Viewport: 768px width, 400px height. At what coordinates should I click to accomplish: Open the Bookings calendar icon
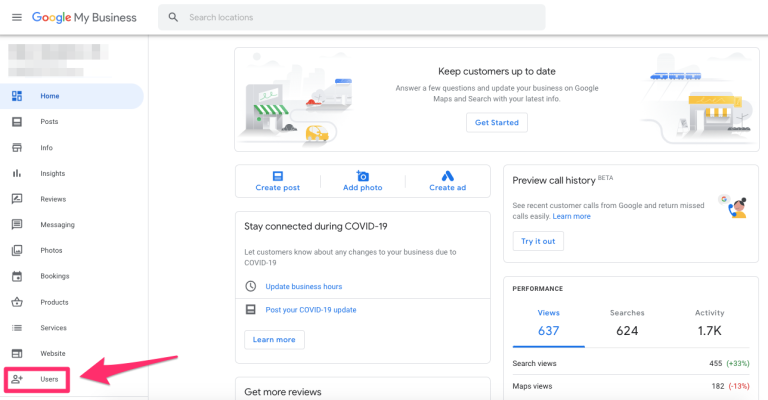point(17,276)
